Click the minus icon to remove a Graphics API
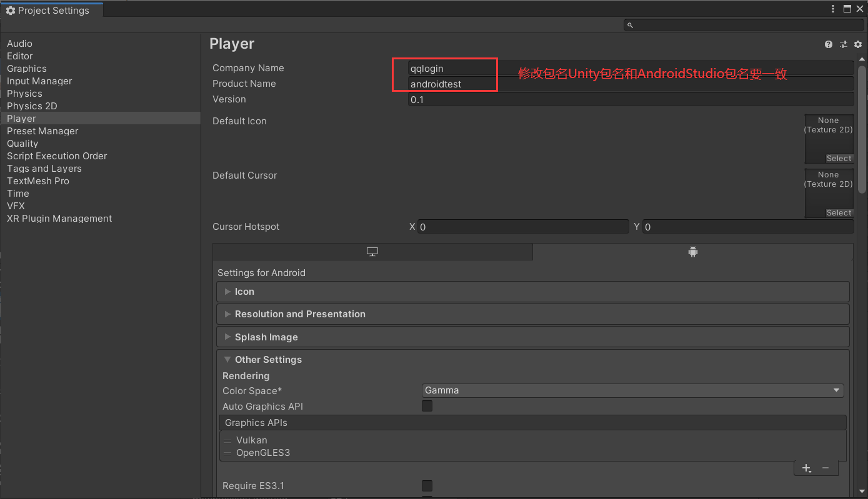This screenshot has width=868, height=499. coord(825,468)
